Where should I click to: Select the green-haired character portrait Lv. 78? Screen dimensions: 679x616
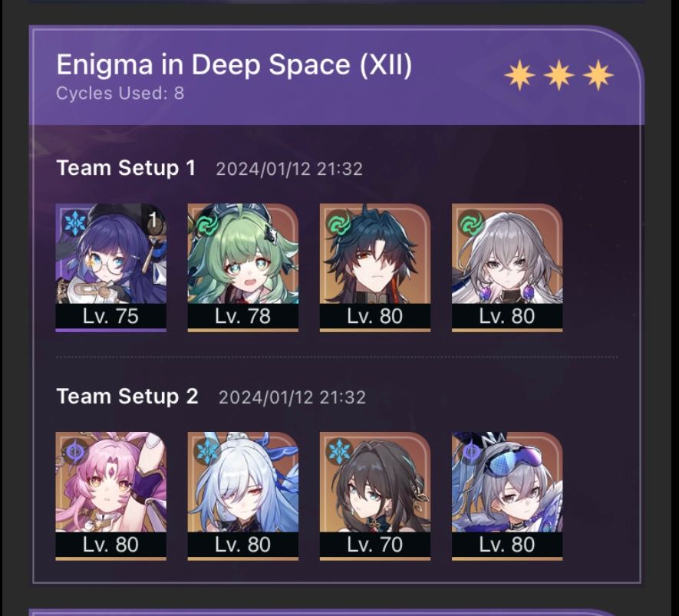tap(243, 267)
